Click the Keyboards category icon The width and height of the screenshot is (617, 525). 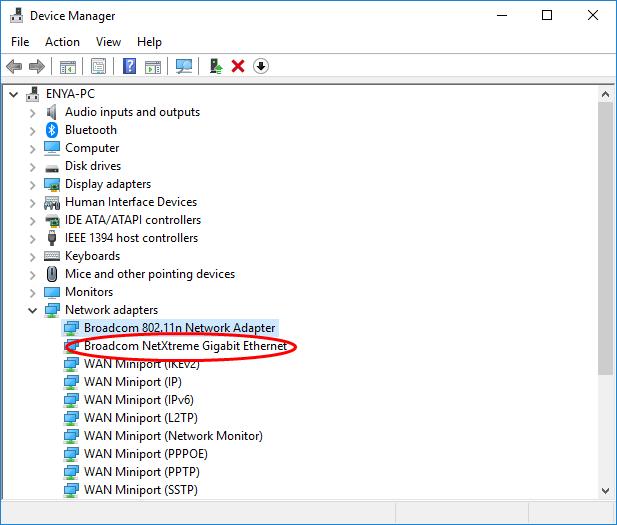point(52,256)
